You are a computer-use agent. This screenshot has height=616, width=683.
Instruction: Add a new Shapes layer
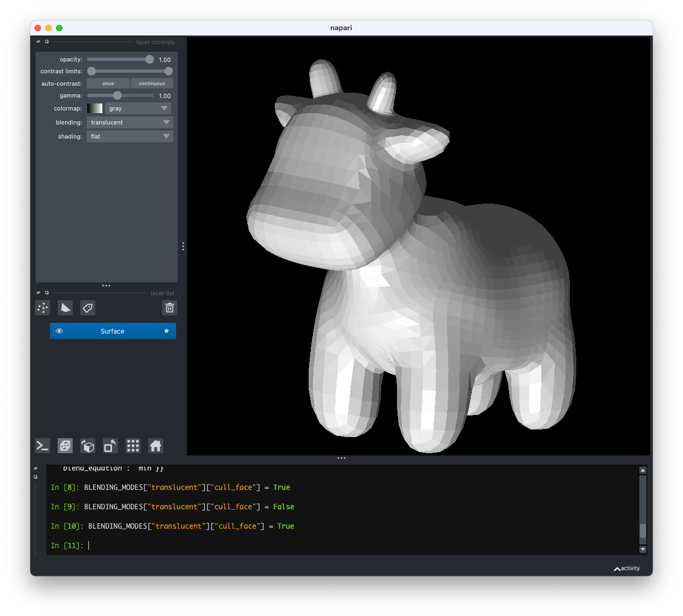[65, 308]
